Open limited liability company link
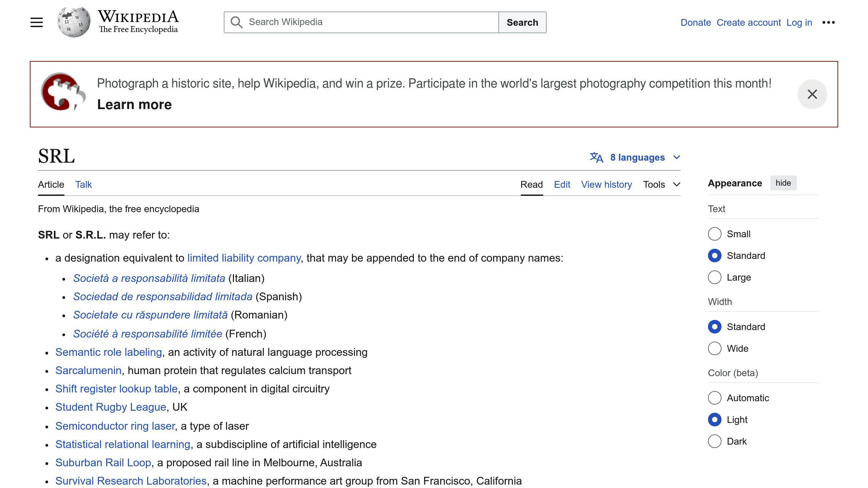 click(244, 258)
